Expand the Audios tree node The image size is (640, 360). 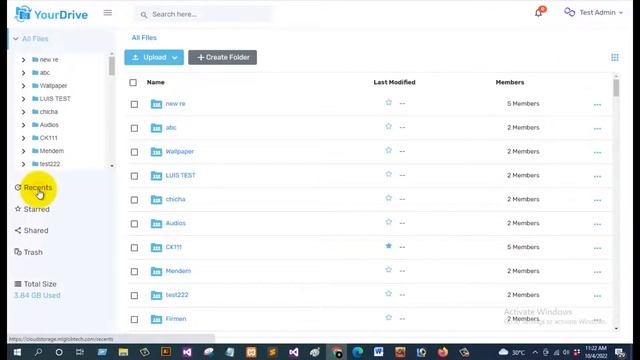(23, 125)
